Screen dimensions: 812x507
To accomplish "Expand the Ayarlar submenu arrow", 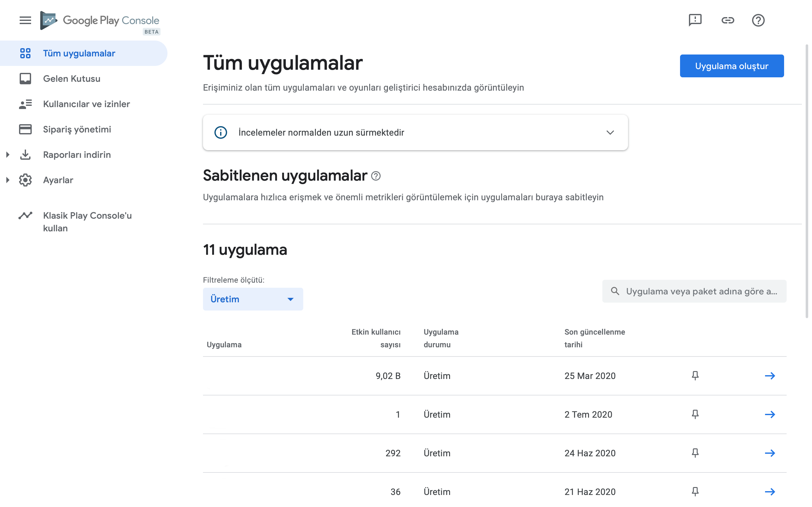I will 8,180.
